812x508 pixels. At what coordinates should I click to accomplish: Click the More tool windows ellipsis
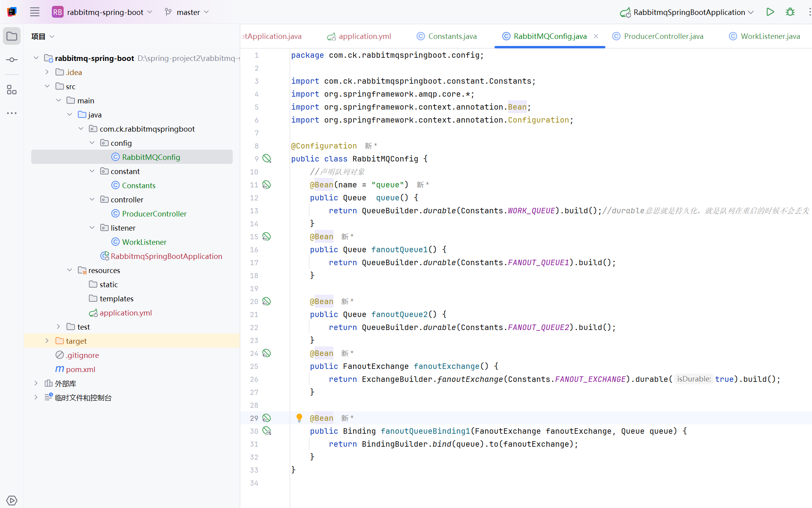click(12, 113)
